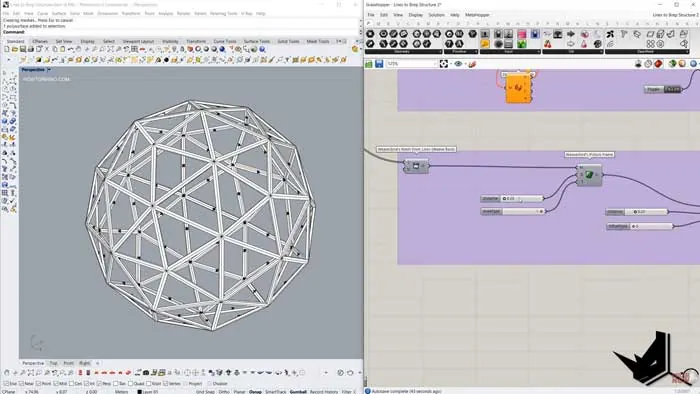The width and height of the screenshot is (700, 394).
Task: Click Weaverbird's Mesh from Lines component
Action: pyautogui.click(x=416, y=166)
